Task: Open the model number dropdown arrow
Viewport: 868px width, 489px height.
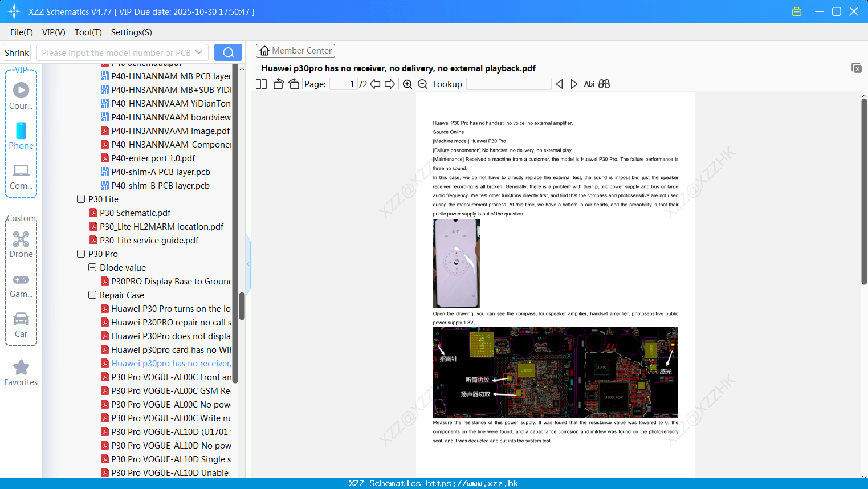Action: 199,52
